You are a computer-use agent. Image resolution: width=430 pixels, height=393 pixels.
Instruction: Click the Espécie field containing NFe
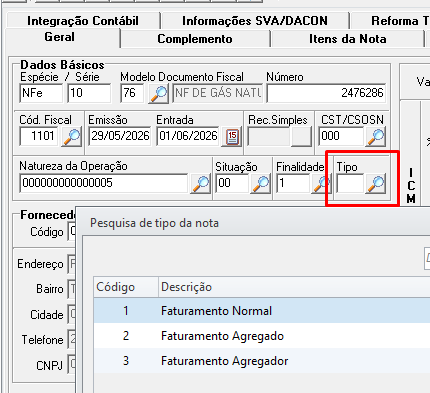coord(41,93)
